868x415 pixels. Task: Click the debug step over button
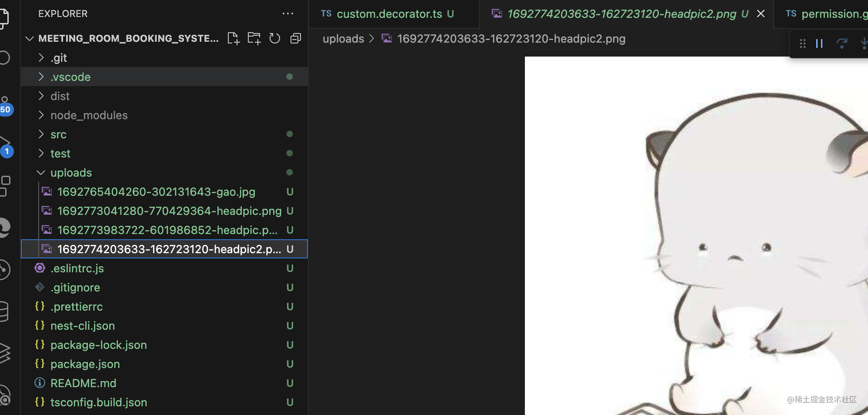(x=842, y=44)
